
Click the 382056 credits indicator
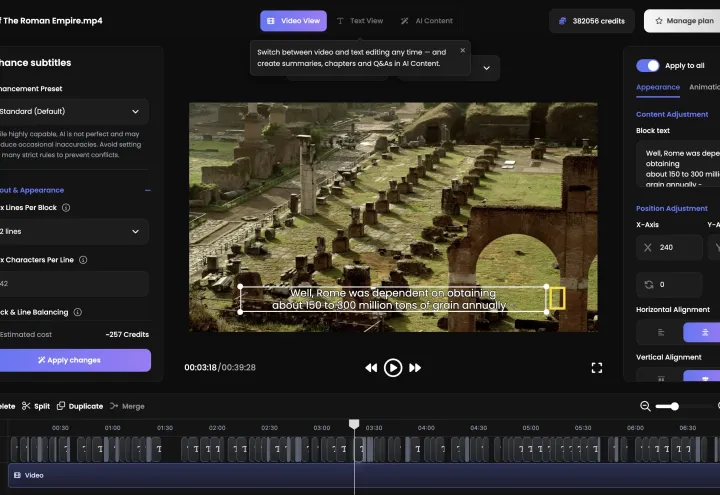click(592, 21)
